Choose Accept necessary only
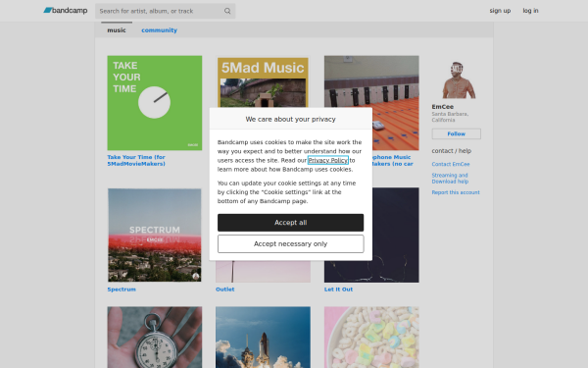588x368 pixels. [291, 243]
